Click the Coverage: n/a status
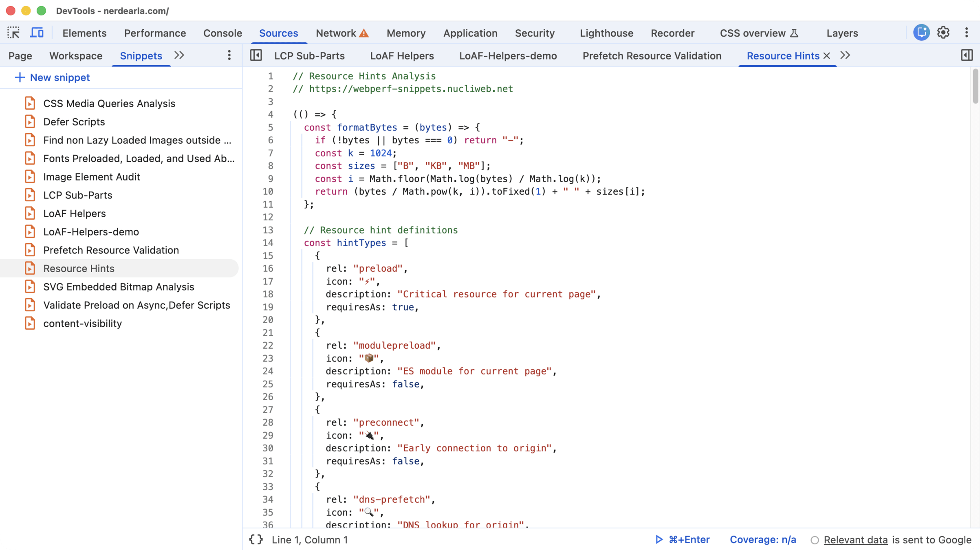This screenshot has width=980, height=550. [x=762, y=539]
